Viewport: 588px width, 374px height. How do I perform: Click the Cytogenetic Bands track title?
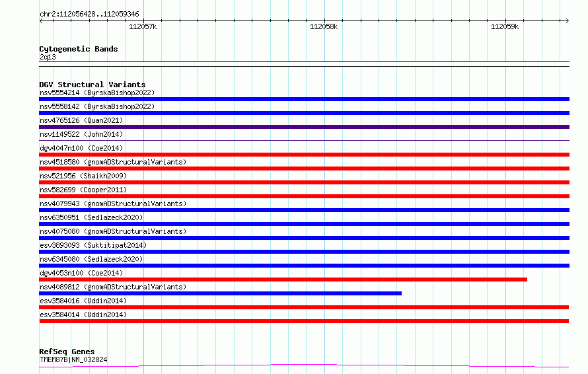[79, 49]
